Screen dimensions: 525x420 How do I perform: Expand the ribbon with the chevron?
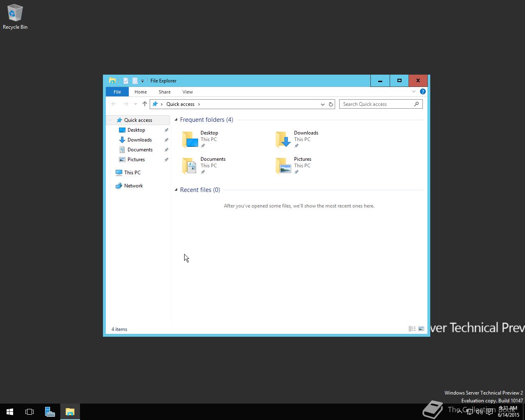pyautogui.click(x=414, y=91)
